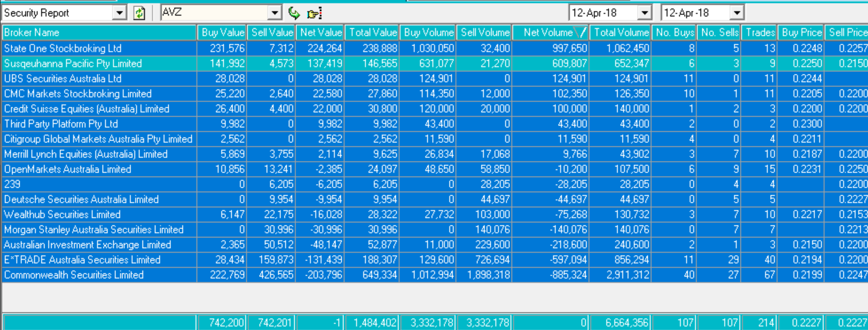Viewport: 868px width, 330px height.
Task: Click the green refresh report icon
Action: tap(139, 13)
